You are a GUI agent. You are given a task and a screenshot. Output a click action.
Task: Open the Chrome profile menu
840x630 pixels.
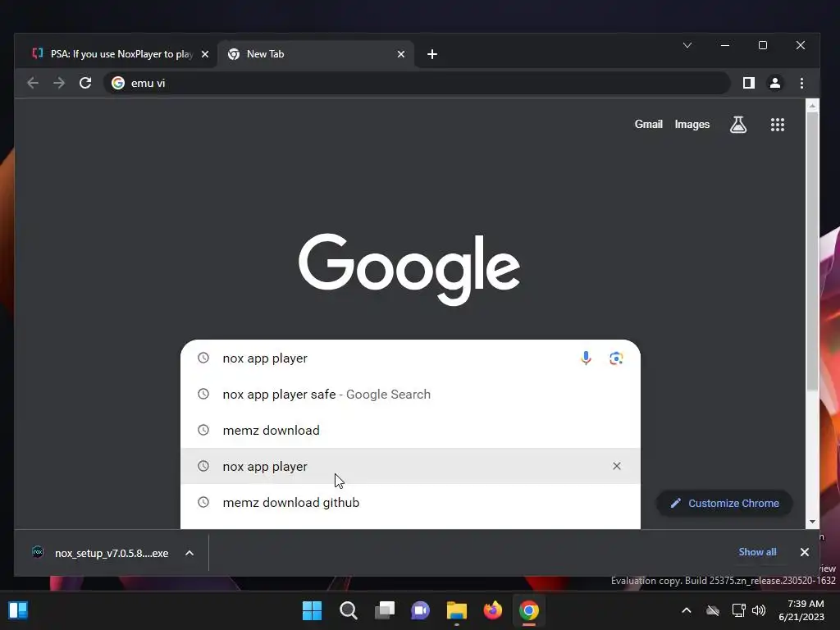pyautogui.click(x=774, y=83)
